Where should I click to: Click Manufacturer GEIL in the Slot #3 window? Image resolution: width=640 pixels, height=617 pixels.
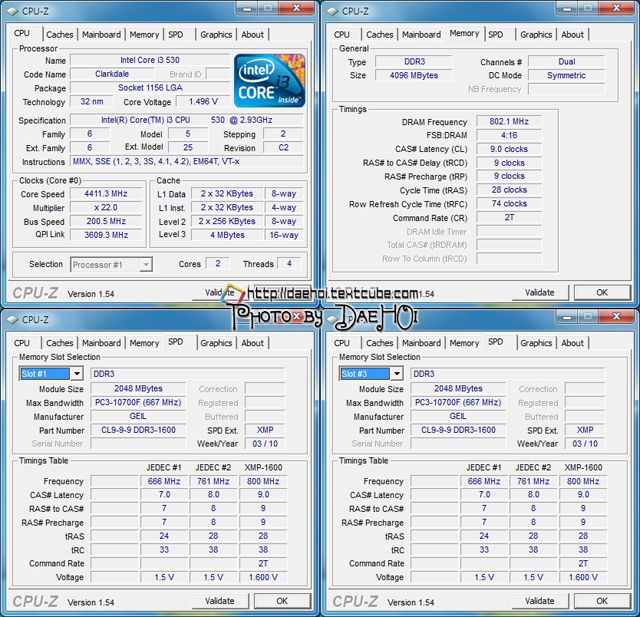pyautogui.click(x=458, y=416)
